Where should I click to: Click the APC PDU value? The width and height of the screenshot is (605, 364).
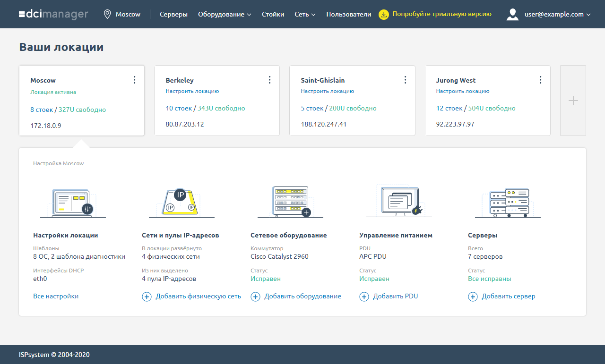[x=373, y=257]
